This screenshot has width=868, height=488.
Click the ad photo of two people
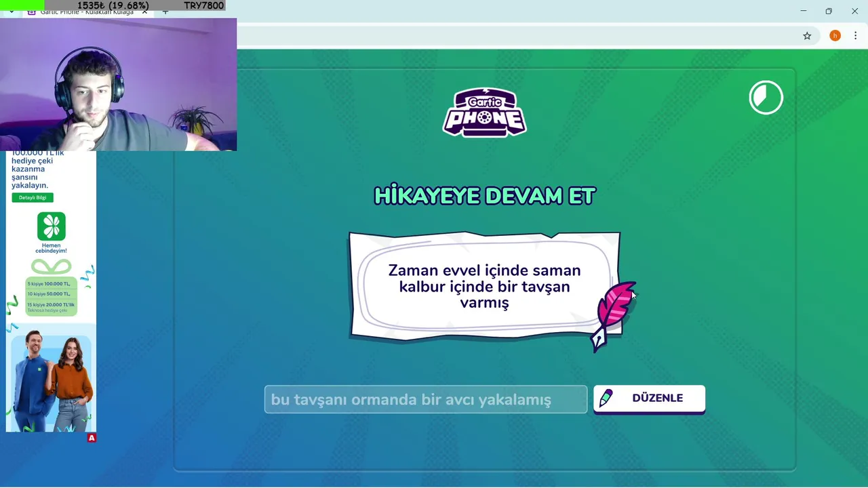point(52,380)
